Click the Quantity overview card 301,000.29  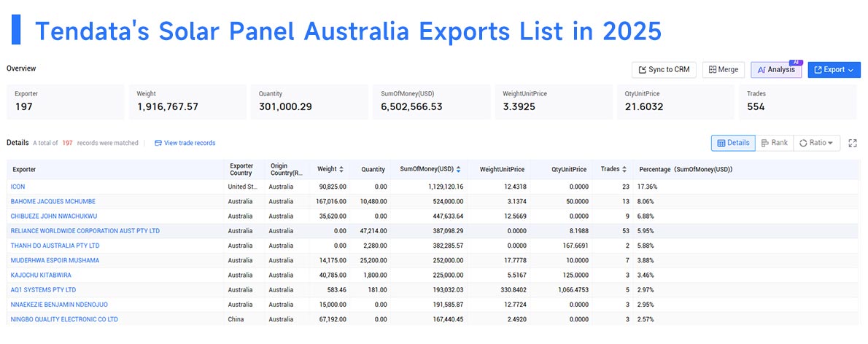coord(309,102)
